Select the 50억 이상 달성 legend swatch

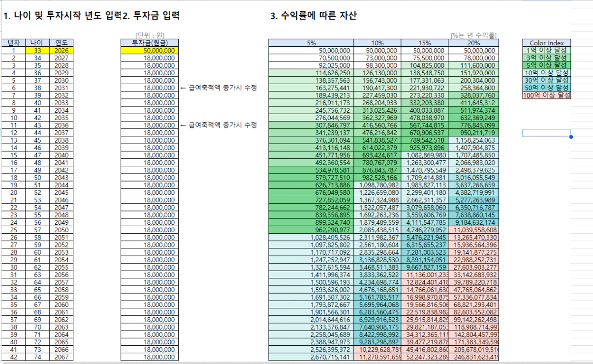pyautogui.click(x=546, y=88)
